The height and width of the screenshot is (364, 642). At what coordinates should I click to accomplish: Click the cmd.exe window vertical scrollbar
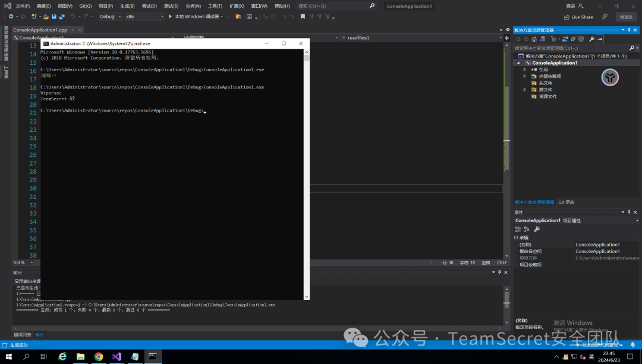(x=306, y=175)
